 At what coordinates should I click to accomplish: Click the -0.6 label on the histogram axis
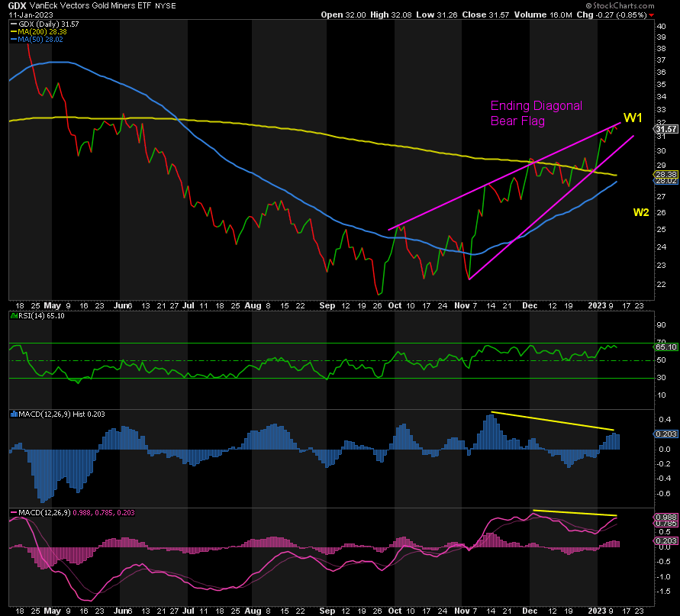click(x=665, y=494)
